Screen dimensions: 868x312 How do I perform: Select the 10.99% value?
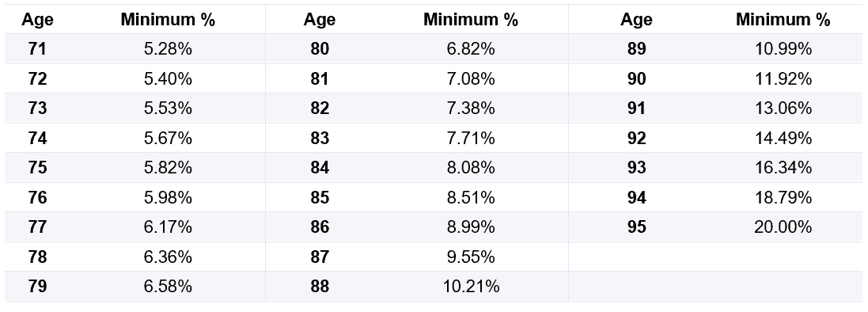pos(783,49)
